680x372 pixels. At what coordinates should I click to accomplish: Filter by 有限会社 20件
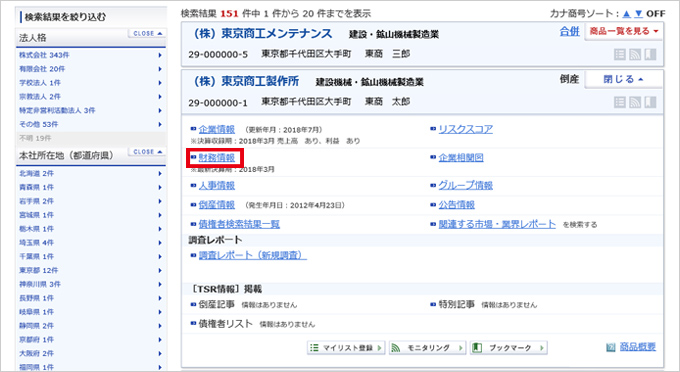click(91, 69)
